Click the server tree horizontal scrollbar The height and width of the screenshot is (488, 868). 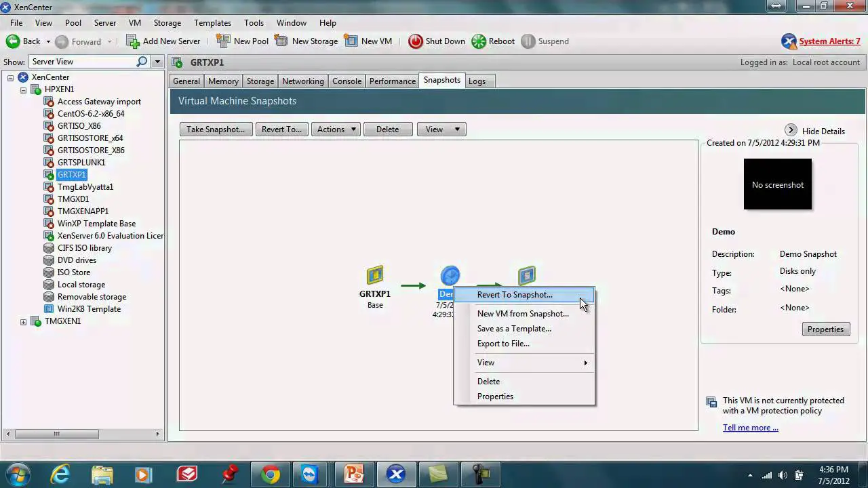coord(57,434)
